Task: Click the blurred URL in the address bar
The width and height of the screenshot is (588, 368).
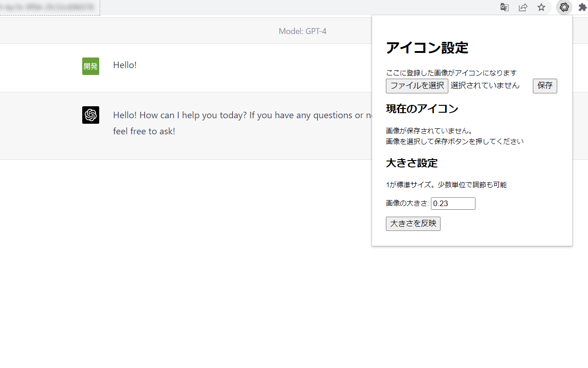Action: pos(48,7)
